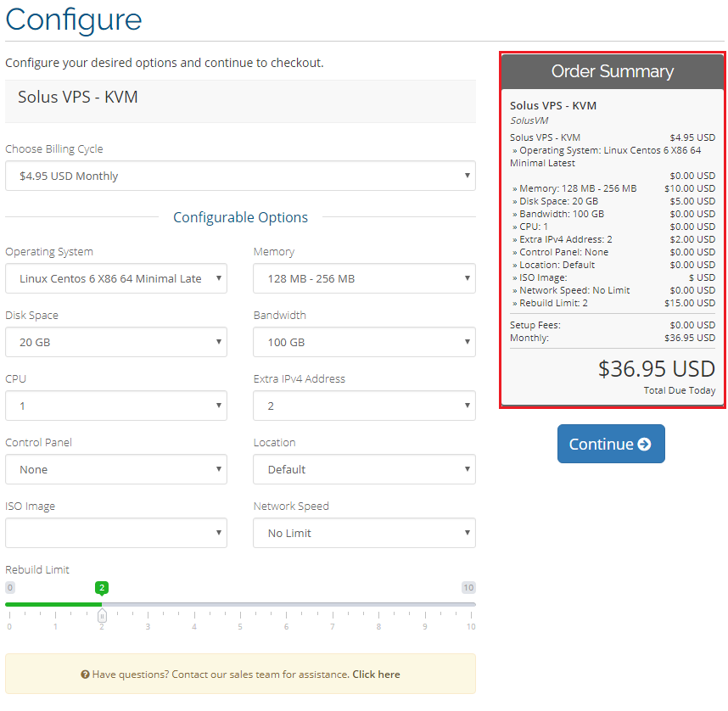Click the 'Click here' sales link
The height and width of the screenshot is (711, 728).
[376, 675]
